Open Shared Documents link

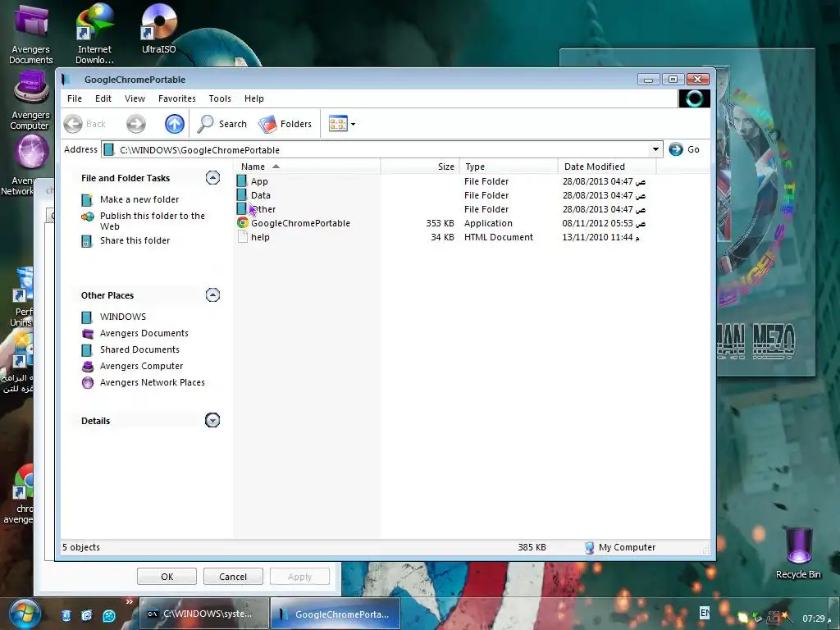[139, 349]
